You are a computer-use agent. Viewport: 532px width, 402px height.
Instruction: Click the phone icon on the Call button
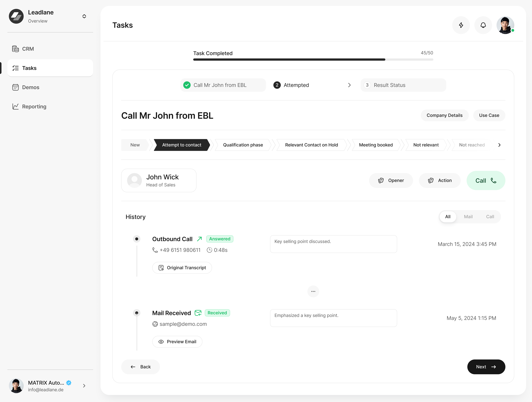click(494, 181)
